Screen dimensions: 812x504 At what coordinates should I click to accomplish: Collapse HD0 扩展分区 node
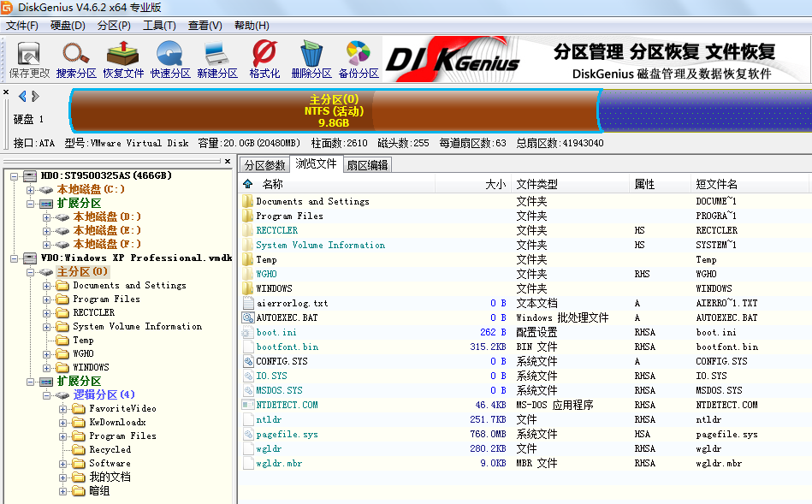(x=31, y=204)
